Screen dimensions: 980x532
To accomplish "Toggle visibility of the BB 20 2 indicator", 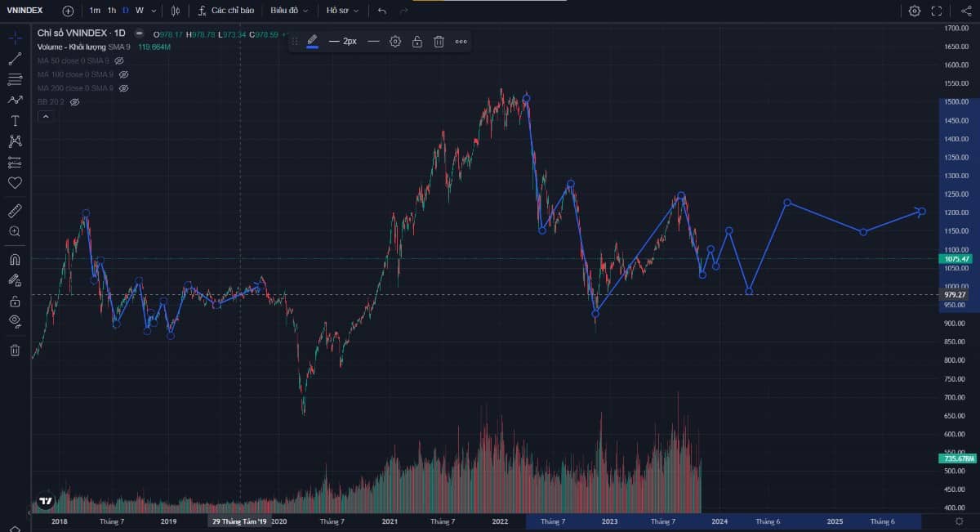I will click(x=75, y=102).
